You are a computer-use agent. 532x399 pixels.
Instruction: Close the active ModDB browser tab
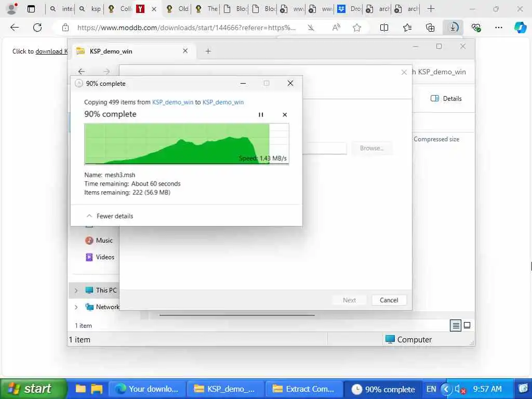point(154,9)
